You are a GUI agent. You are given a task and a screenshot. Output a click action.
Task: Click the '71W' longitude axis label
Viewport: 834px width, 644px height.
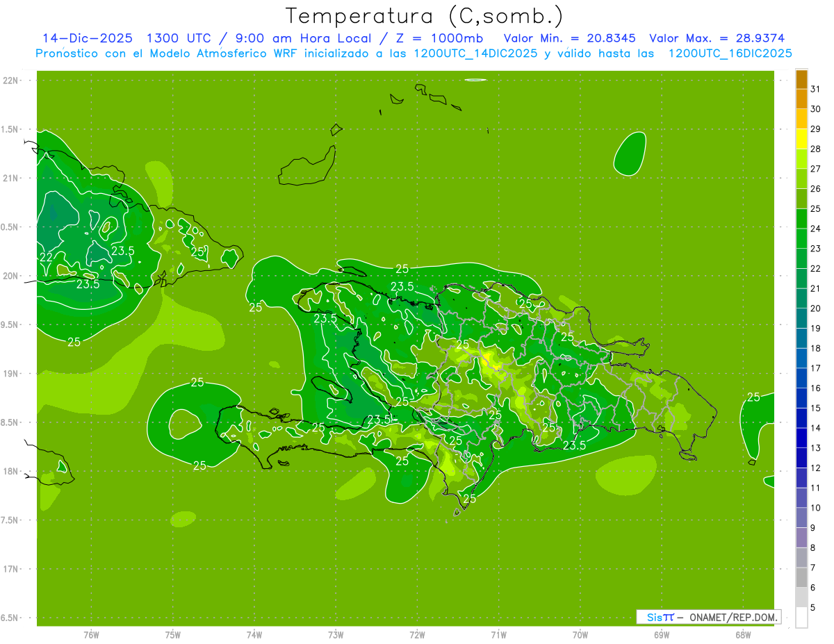point(499,634)
